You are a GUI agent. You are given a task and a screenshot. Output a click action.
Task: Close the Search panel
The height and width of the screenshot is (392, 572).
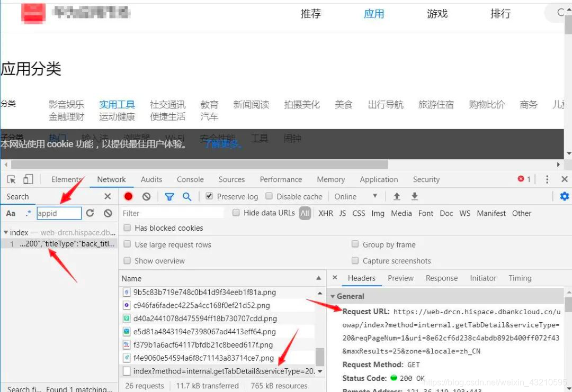pyautogui.click(x=108, y=196)
